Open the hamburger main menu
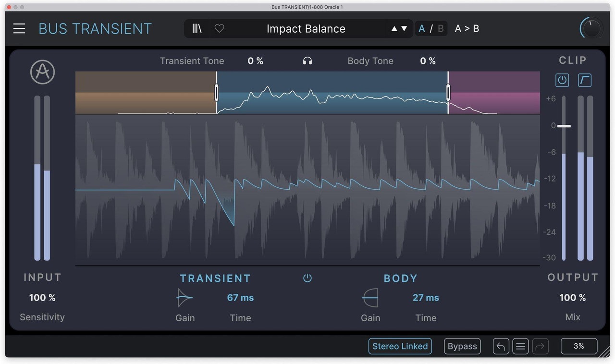Viewport: 615px width, 364px height. pos(19,29)
